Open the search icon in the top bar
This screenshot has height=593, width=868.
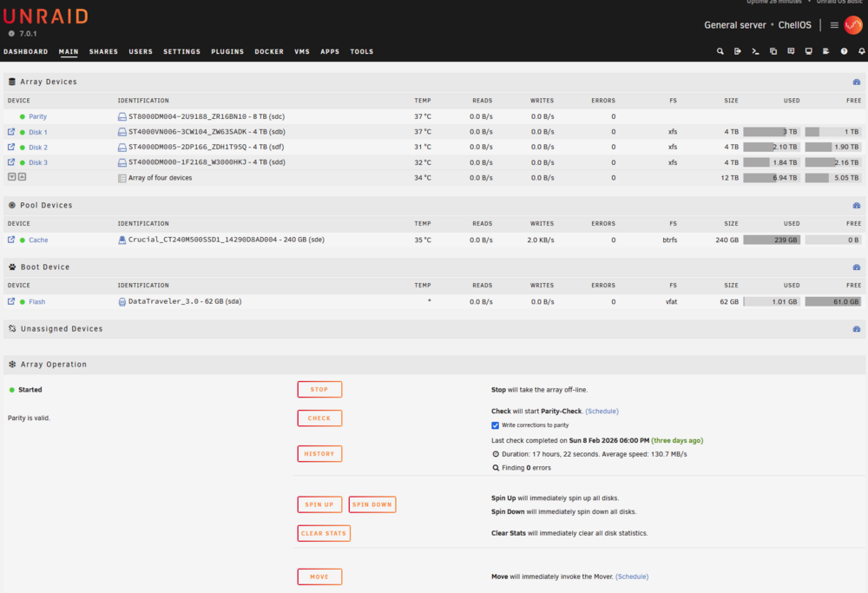[720, 51]
